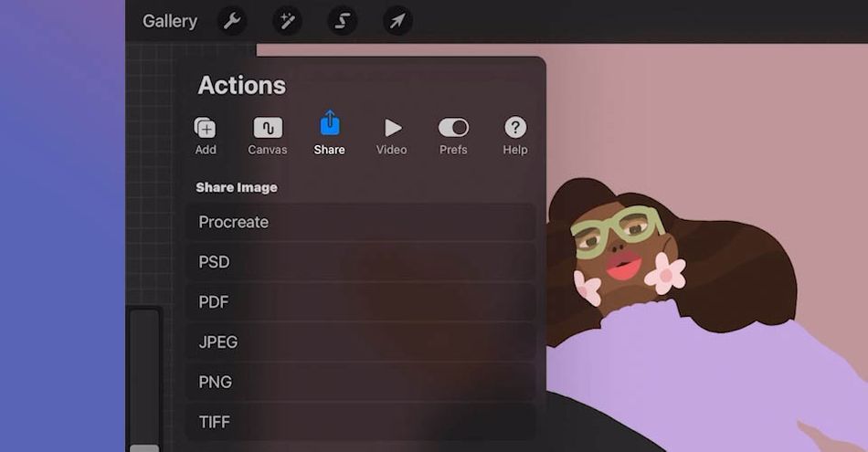Open the Adjustments magic wand menu
Viewport: 868px width, 452px height.
click(x=287, y=21)
